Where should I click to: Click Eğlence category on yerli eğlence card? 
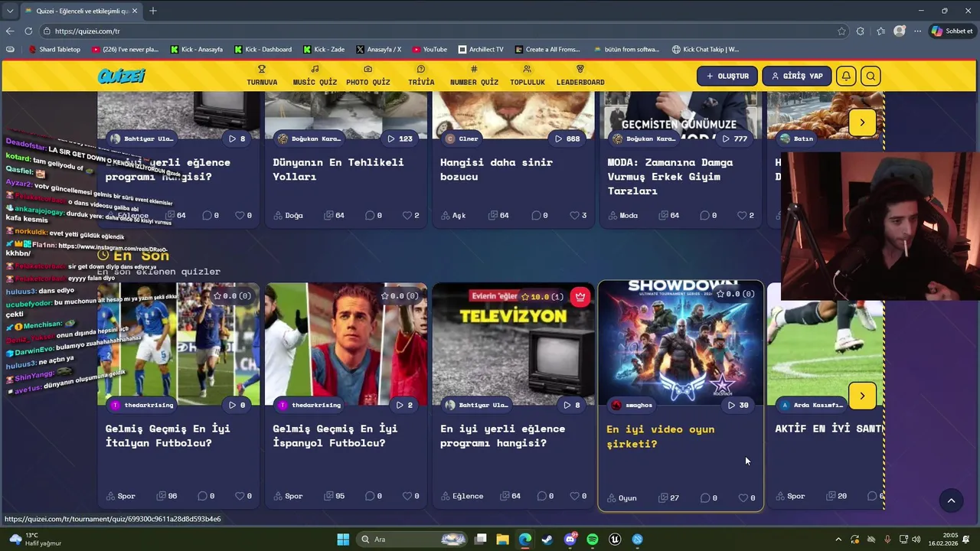pos(462,496)
